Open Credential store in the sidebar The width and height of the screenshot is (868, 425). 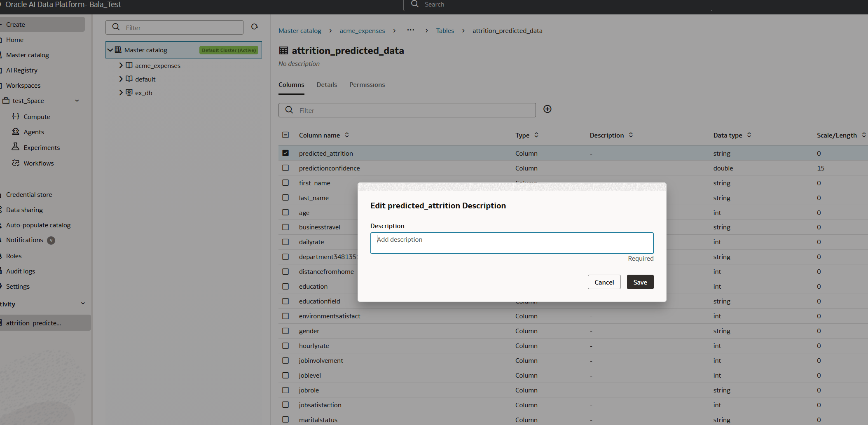click(29, 195)
